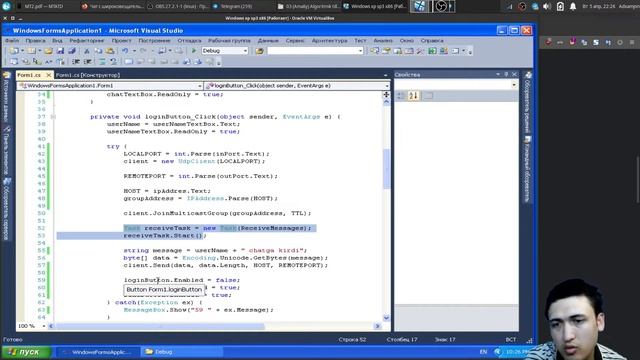
Task: Click the WindowsFormsApplic... taskbar button
Action: click(98, 352)
